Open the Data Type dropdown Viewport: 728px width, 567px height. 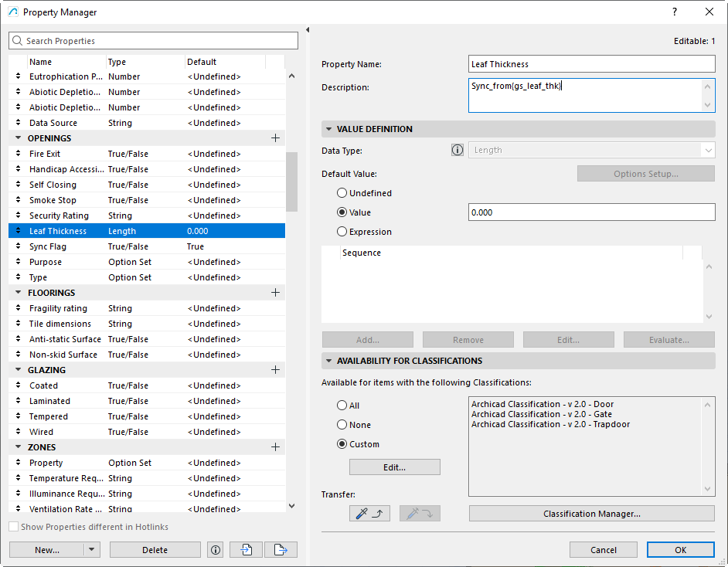pyautogui.click(x=591, y=151)
